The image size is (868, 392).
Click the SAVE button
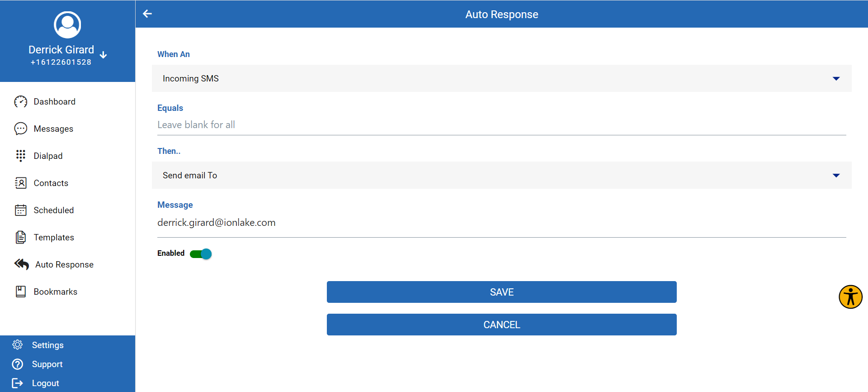[x=501, y=292]
